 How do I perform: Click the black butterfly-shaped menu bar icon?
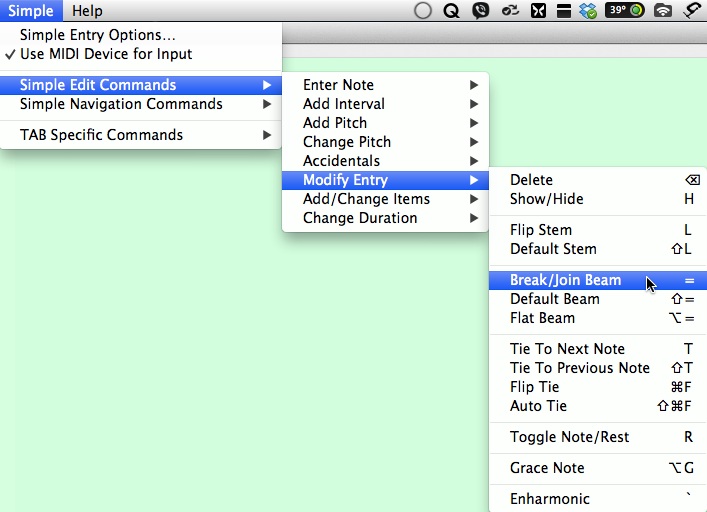[539, 11]
